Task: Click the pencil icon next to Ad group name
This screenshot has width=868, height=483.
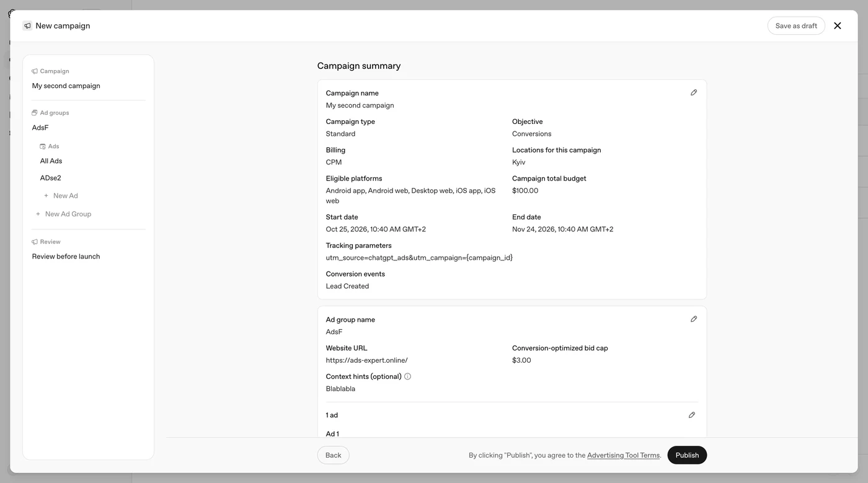Action: click(x=694, y=319)
